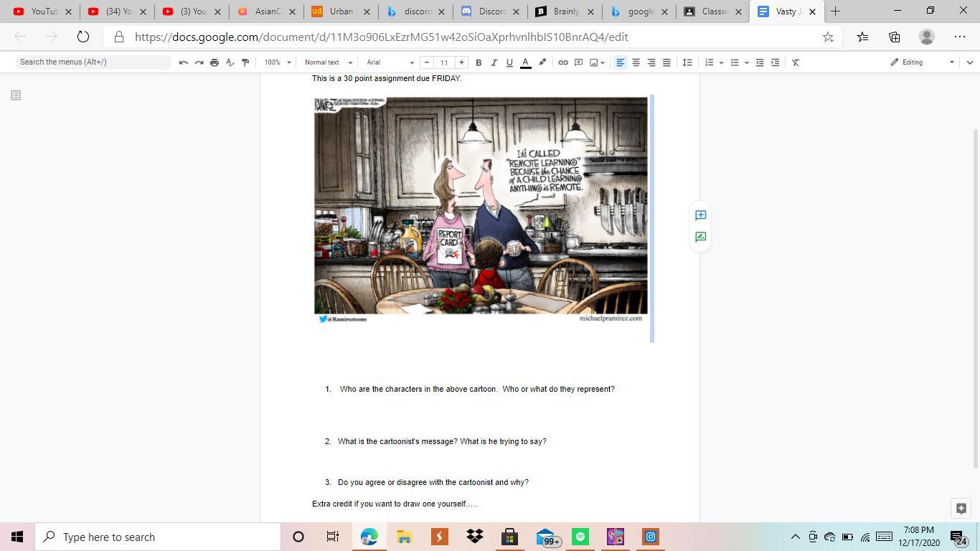This screenshot has height=551, width=980.
Task: Toggle underline formatting
Action: 509,62
